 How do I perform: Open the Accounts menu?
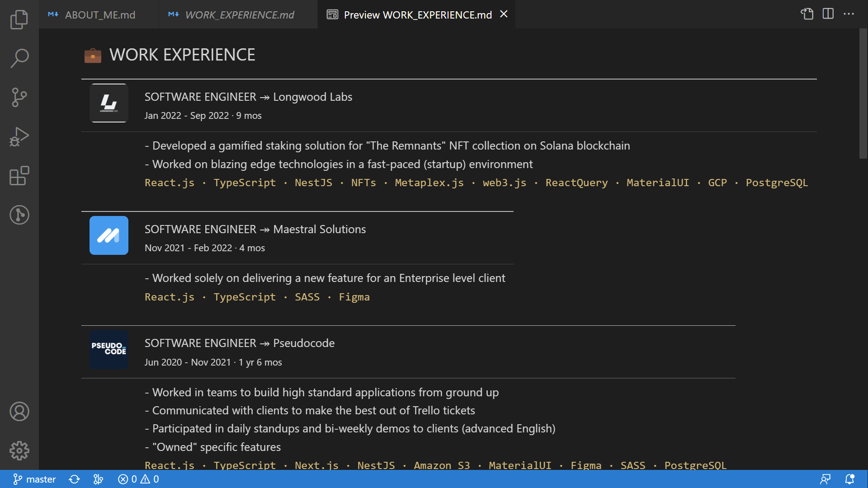tap(19, 412)
